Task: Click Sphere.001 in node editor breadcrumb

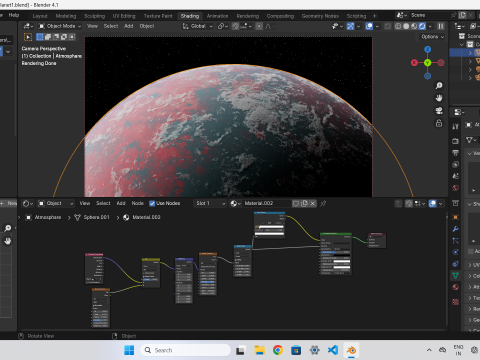Action: [x=96, y=217]
